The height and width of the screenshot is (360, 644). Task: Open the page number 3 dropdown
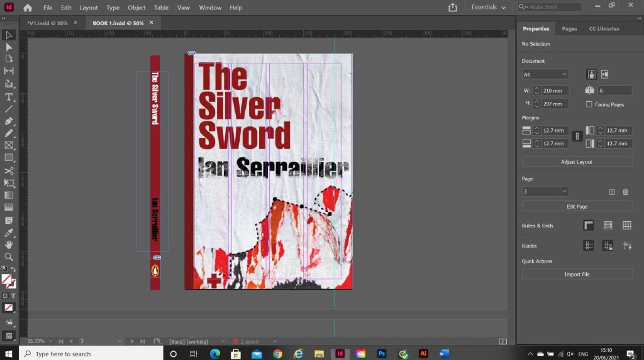[564, 191]
